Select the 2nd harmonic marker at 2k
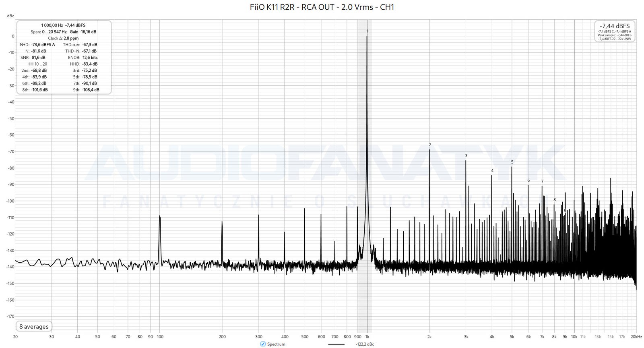Image resolution: width=644 pixels, height=348 pixels. click(x=429, y=145)
